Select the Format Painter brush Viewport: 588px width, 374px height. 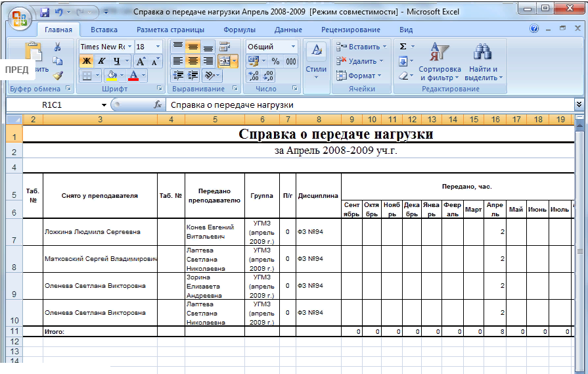point(58,76)
